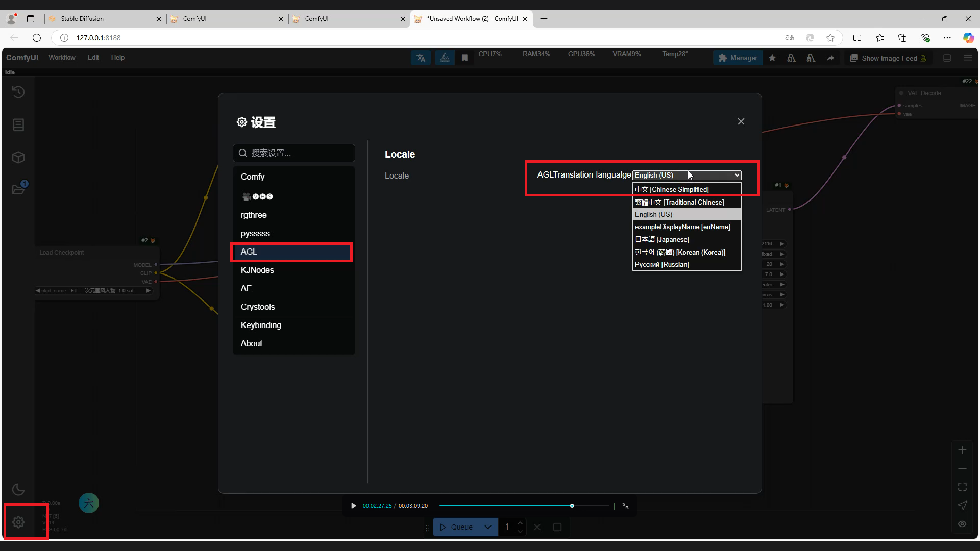980x551 pixels.
Task: Refresh the browser page
Action: 37,38
